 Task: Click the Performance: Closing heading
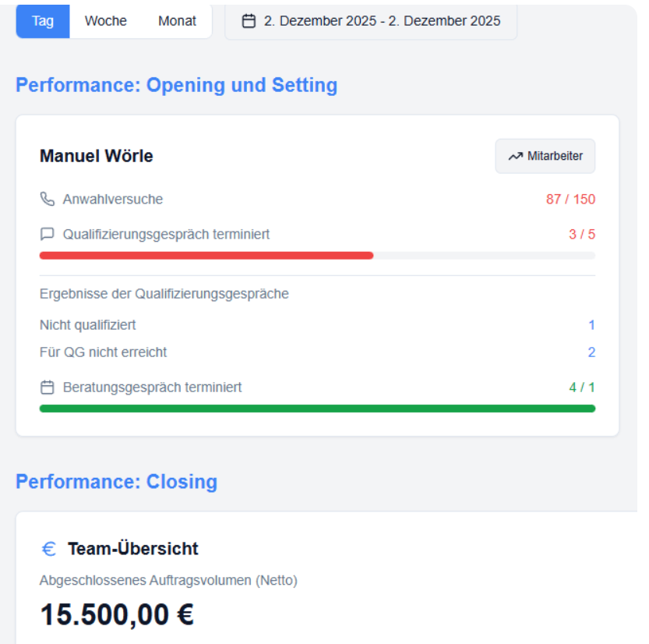[116, 482]
